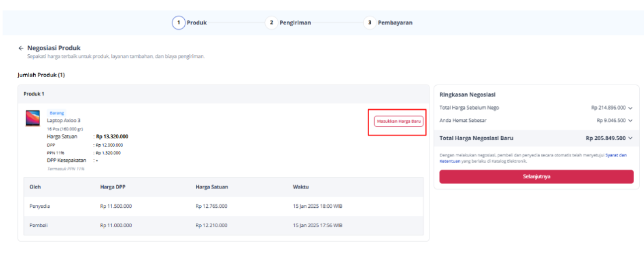
Task: Expand Total Harga Negosiasi Baru chevron
Action: coord(631,138)
